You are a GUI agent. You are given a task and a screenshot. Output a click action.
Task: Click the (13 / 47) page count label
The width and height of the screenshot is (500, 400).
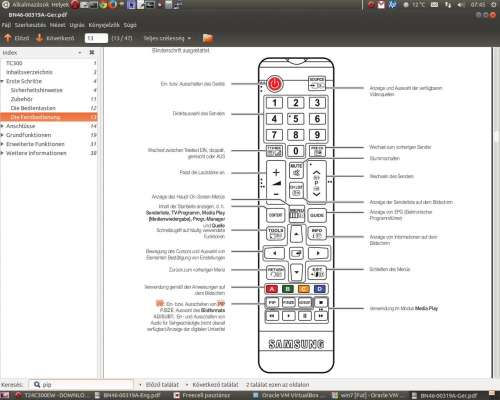122,38
